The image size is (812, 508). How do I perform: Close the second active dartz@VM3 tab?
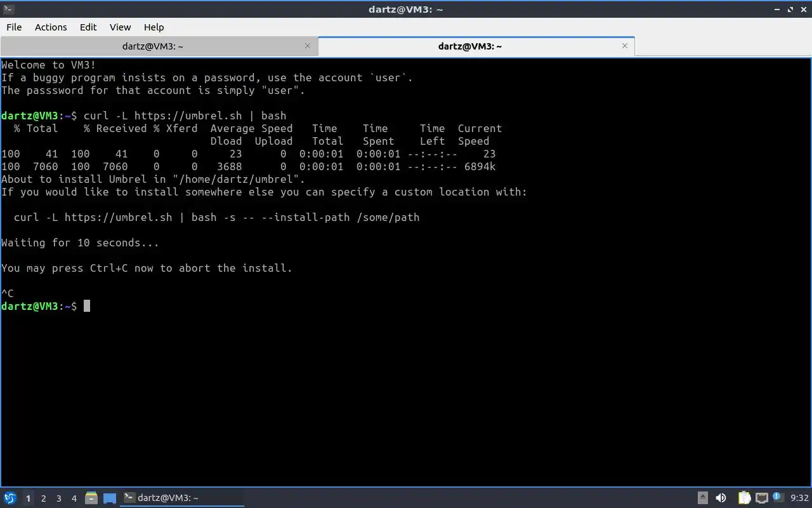625,46
